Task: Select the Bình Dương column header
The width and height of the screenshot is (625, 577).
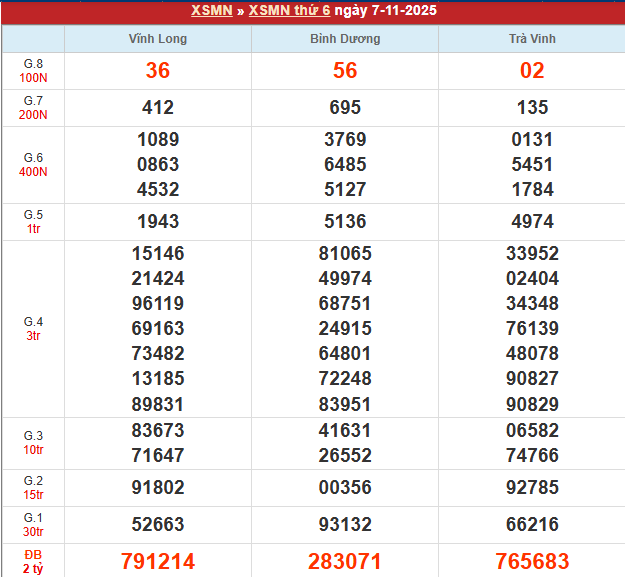Action: point(345,39)
